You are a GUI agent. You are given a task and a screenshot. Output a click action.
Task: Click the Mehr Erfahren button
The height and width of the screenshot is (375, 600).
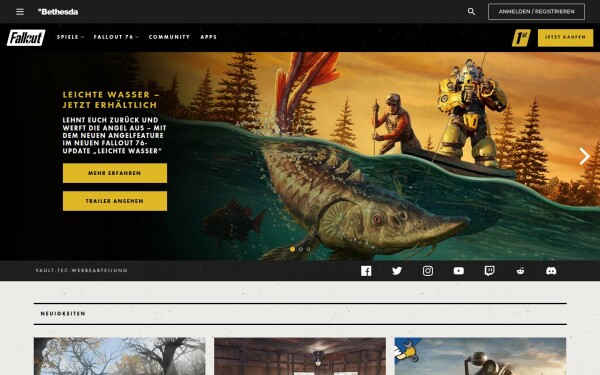[115, 173]
